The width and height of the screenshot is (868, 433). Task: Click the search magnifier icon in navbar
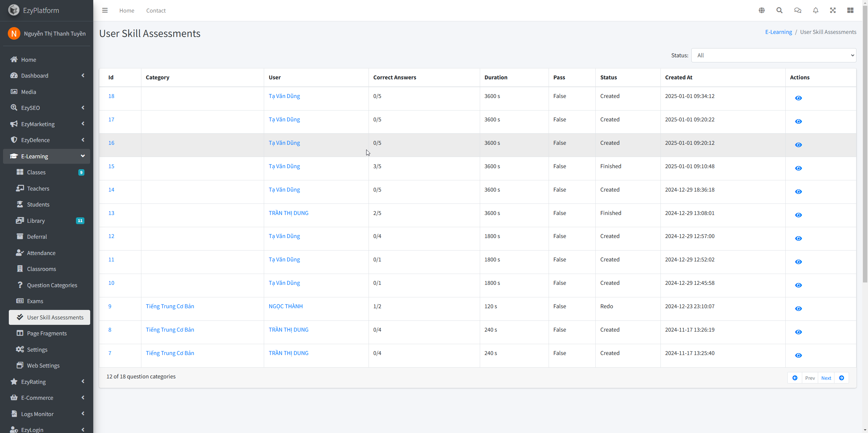pos(780,11)
